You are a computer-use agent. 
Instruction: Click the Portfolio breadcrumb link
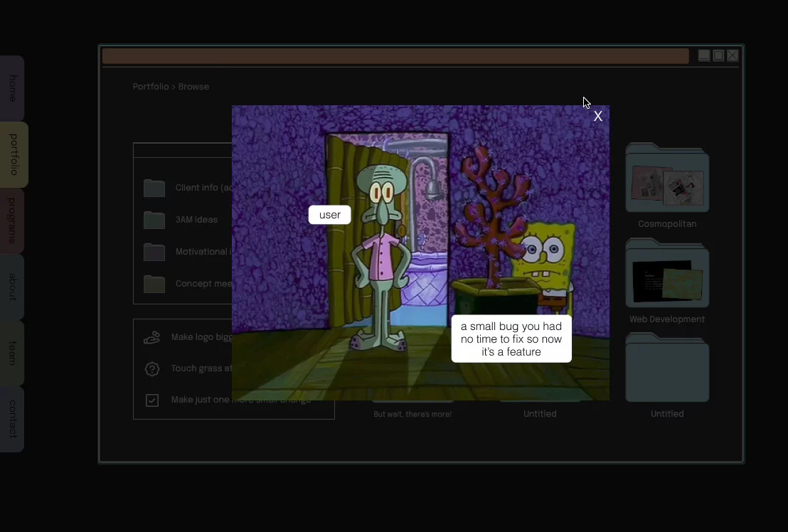pyautogui.click(x=151, y=86)
